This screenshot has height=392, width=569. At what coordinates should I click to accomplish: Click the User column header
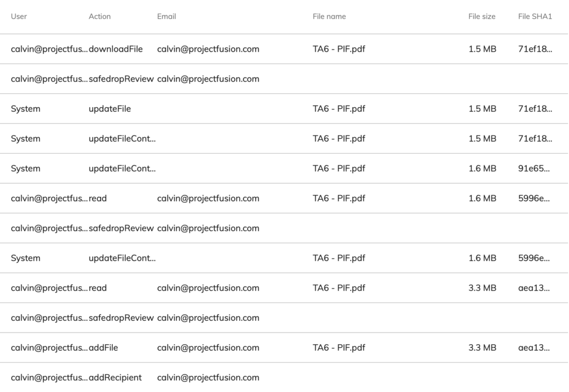[x=19, y=16]
